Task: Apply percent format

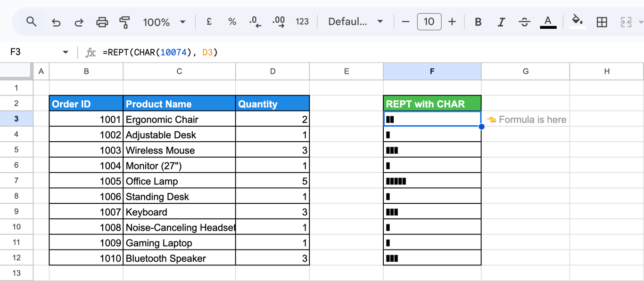Action: 232,22
